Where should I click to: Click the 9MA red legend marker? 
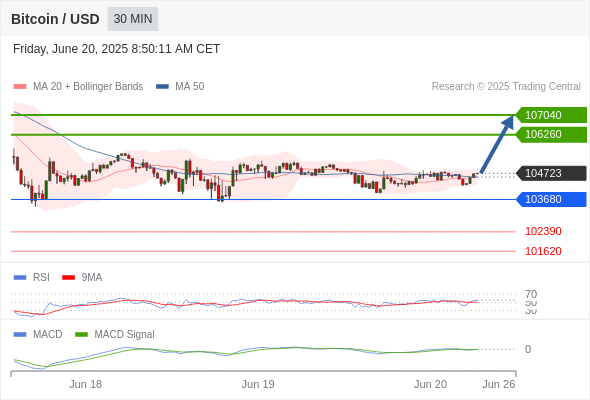pyautogui.click(x=68, y=278)
